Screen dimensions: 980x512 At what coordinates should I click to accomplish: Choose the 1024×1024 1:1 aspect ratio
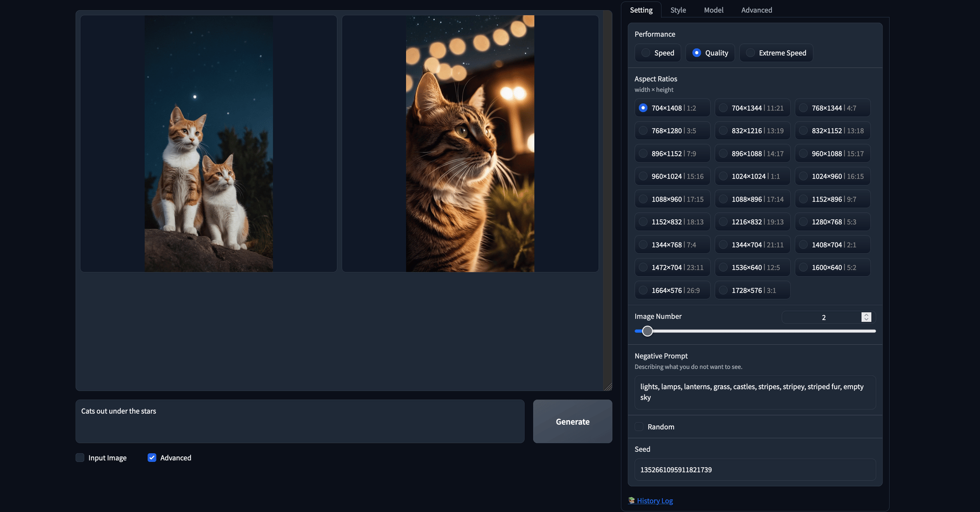point(752,177)
